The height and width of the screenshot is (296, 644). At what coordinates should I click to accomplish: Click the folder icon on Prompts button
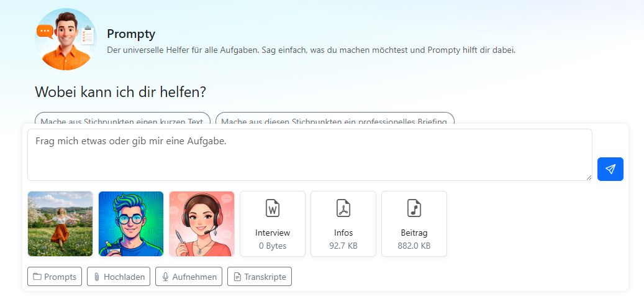(37, 277)
